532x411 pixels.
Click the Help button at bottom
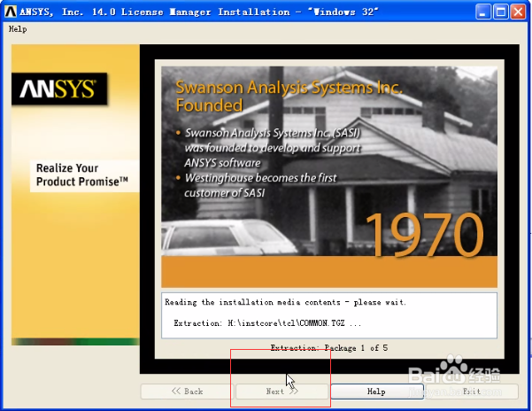[376, 392]
